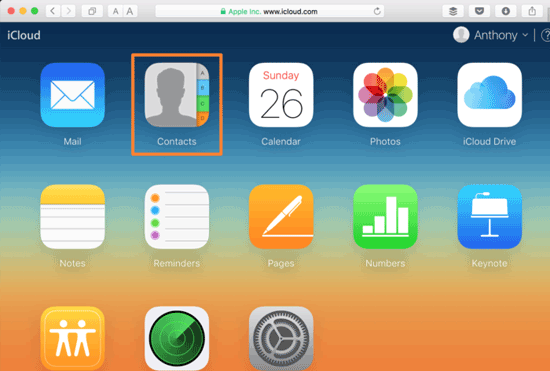
Task: Open iCloud Drive
Action: tap(489, 95)
